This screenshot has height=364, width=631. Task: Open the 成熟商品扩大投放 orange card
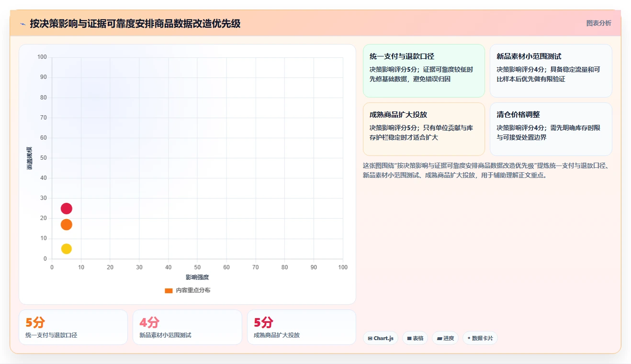[x=424, y=129]
